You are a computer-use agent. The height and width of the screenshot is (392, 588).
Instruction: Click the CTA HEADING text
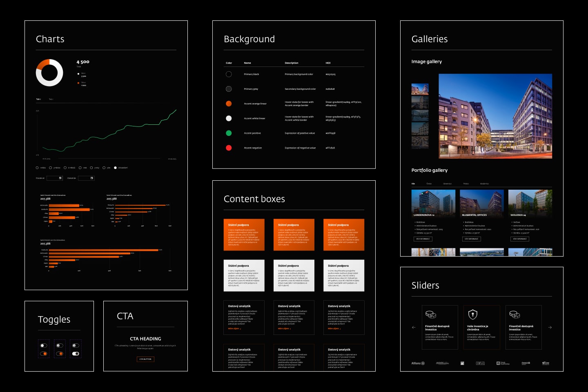tap(145, 339)
